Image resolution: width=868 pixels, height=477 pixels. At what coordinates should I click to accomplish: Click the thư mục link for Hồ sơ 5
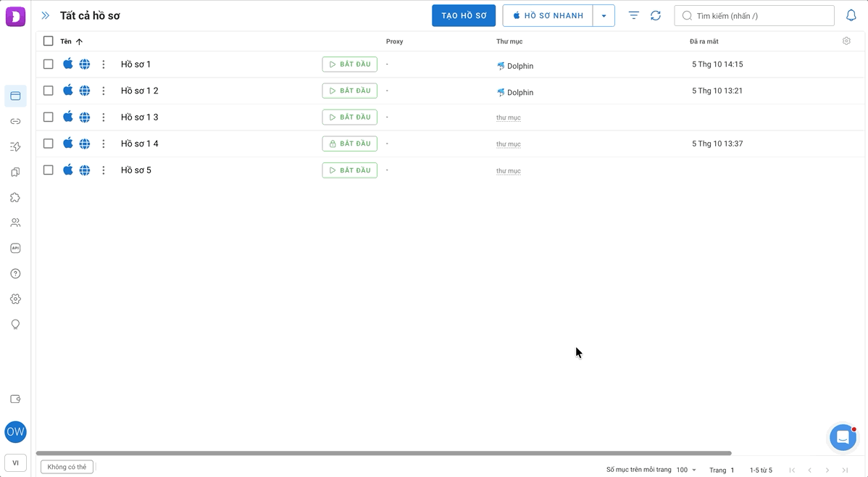tap(508, 170)
